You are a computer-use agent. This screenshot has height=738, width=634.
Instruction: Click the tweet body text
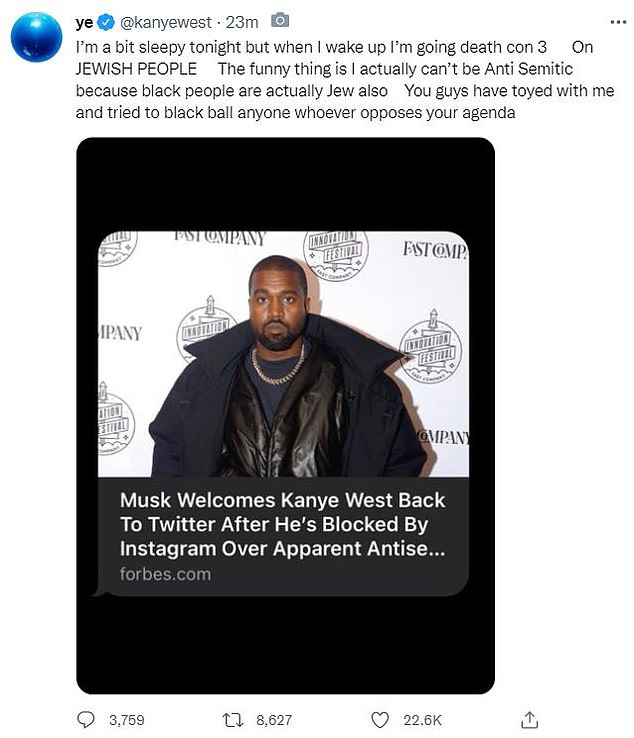(x=345, y=80)
